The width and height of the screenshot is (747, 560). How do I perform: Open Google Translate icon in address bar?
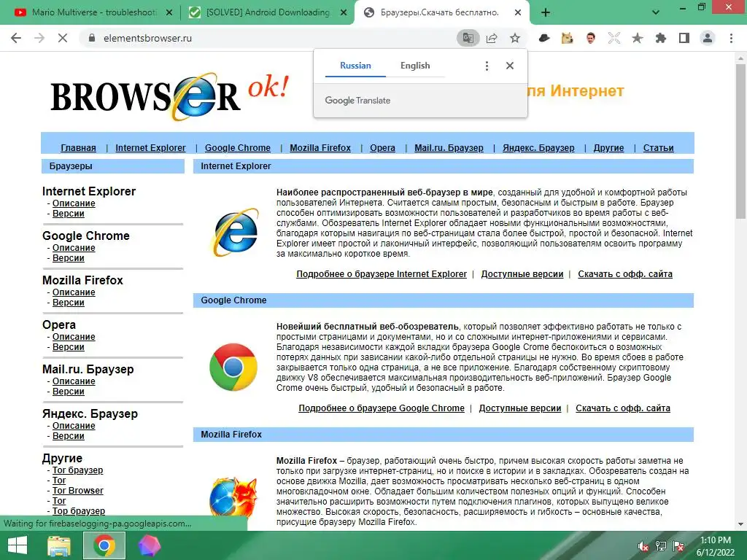point(468,38)
